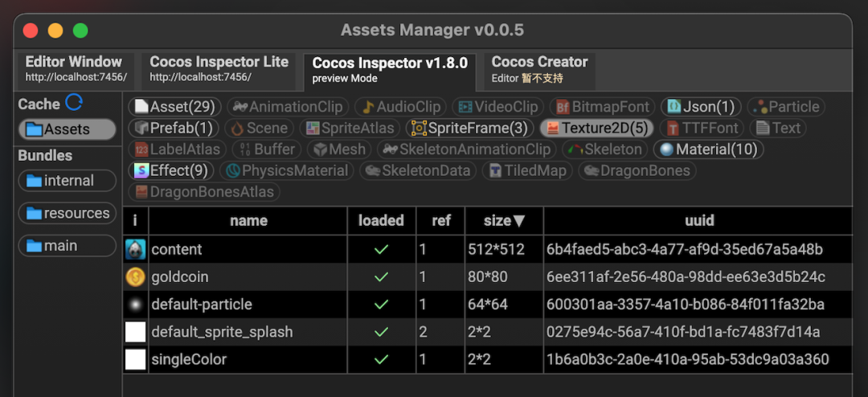Viewport: 868px width, 397px height.
Task: Filter by SkeletonAnimationClip type
Action: click(467, 149)
